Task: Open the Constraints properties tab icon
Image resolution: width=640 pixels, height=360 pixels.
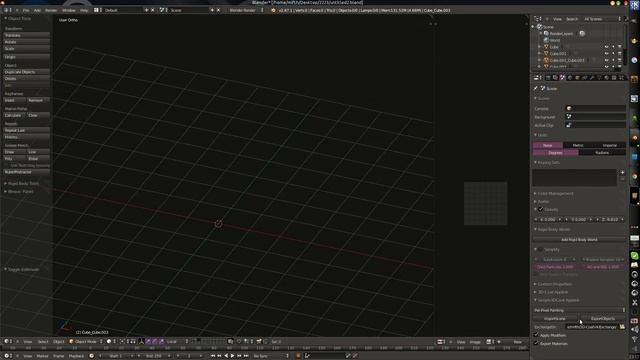Action: (584, 78)
